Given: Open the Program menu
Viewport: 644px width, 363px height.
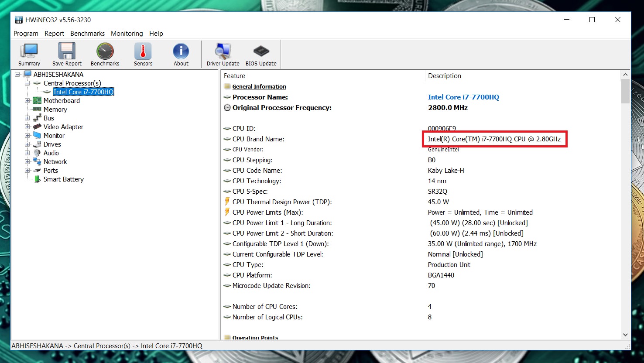Looking at the screenshot, I should (x=26, y=34).
